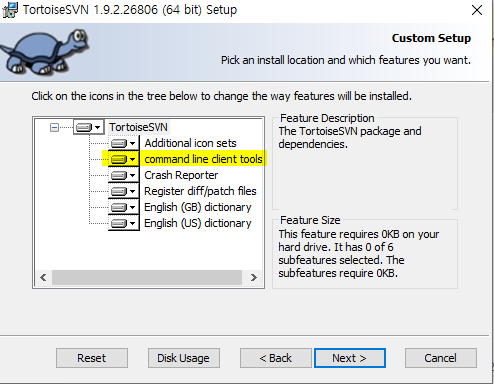Go back with the < Back button

point(276,358)
